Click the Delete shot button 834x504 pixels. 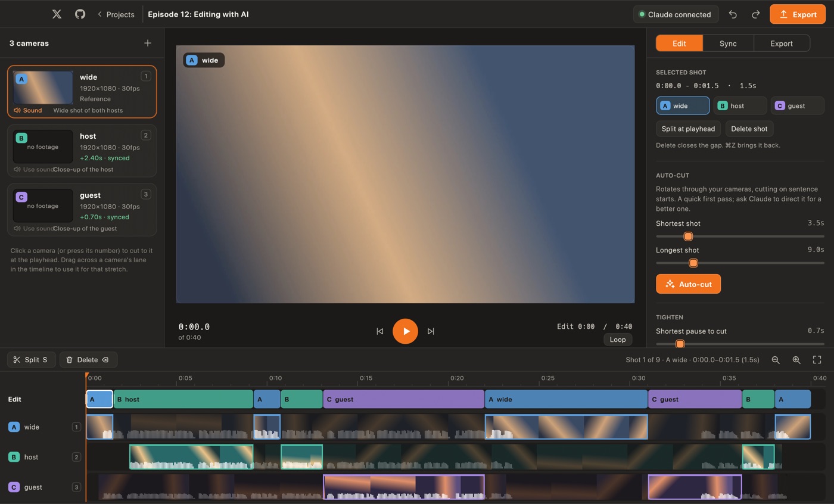[749, 129]
